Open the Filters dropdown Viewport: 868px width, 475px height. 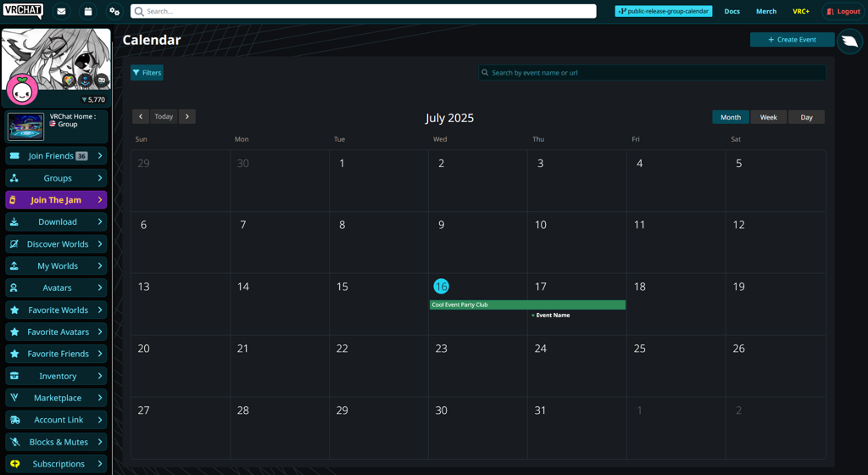point(147,73)
